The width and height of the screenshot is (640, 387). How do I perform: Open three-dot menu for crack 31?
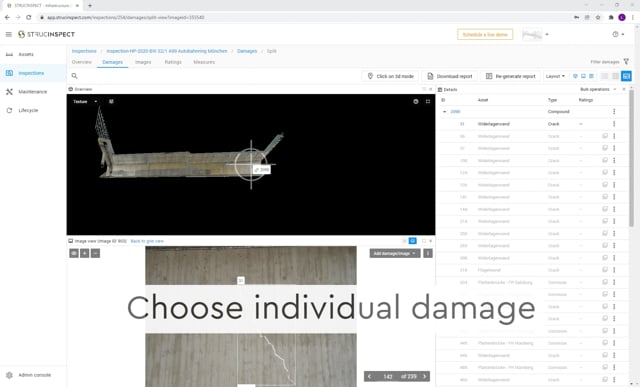pyautogui.click(x=614, y=124)
